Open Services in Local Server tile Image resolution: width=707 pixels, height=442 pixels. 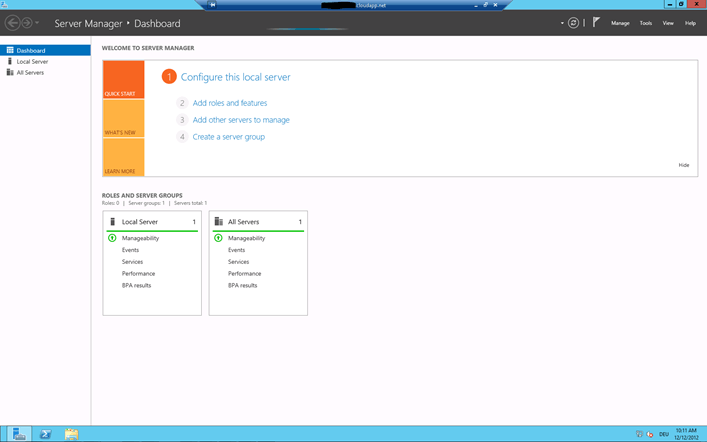tap(132, 262)
